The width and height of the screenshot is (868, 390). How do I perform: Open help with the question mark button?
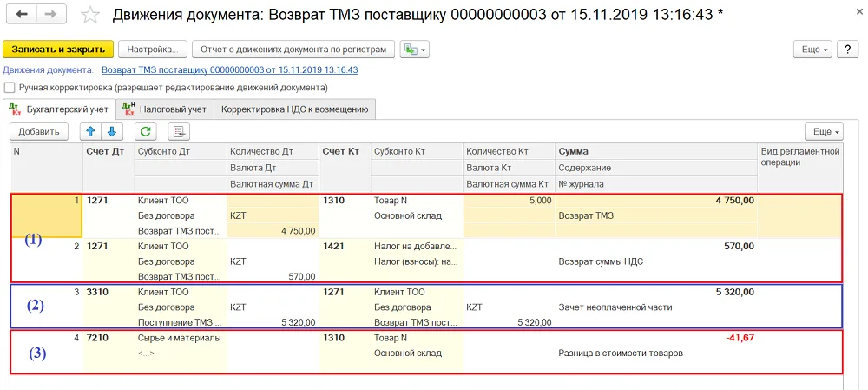(847, 50)
